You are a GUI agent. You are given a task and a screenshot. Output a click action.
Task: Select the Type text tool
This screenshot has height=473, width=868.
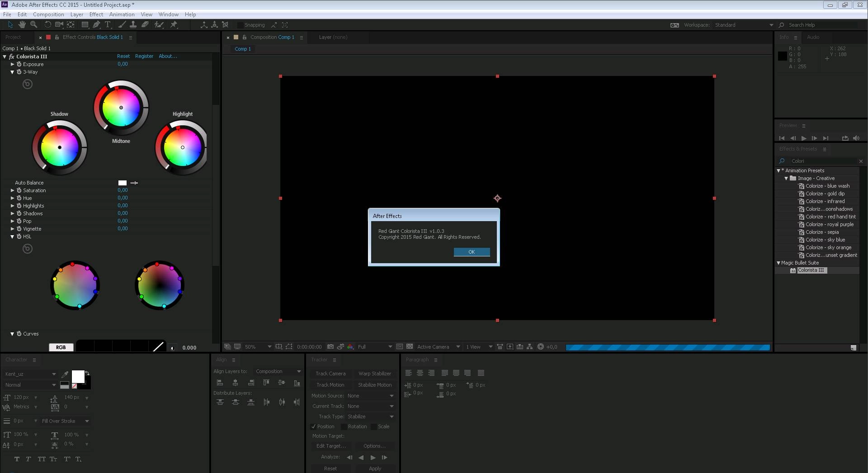point(108,25)
